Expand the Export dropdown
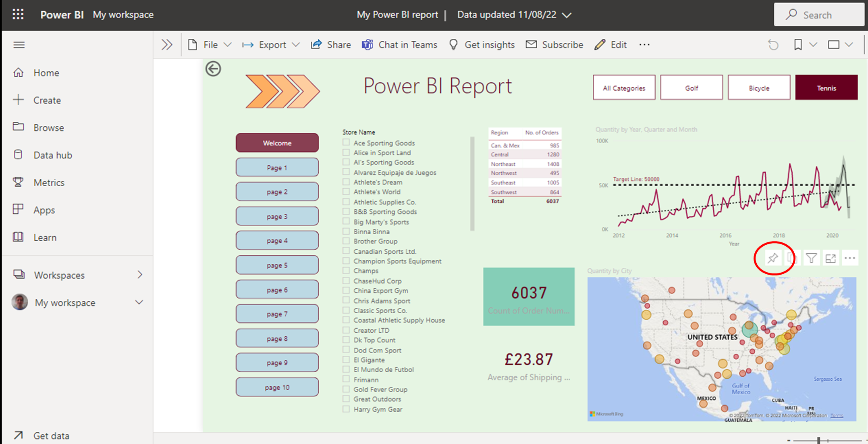 [296, 44]
